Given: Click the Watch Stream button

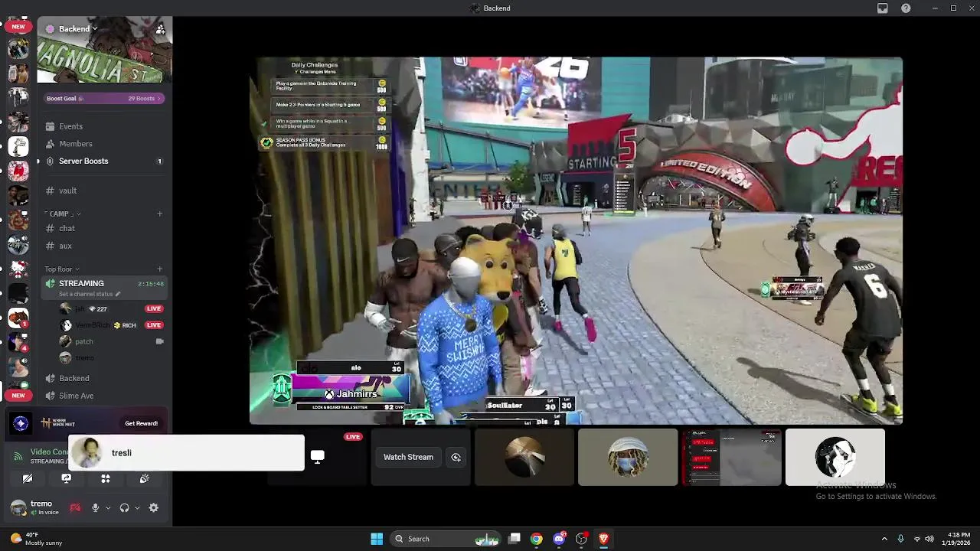Looking at the screenshot, I should 408,457.
